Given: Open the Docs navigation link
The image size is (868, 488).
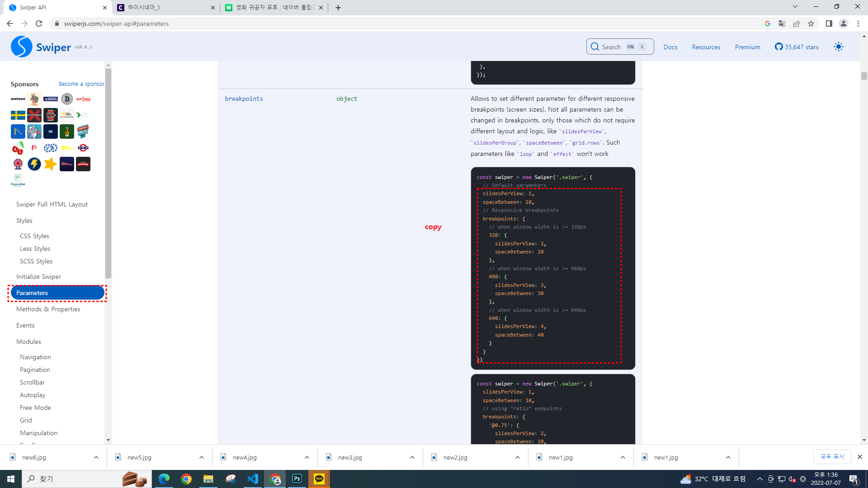Looking at the screenshot, I should pyautogui.click(x=670, y=47).
